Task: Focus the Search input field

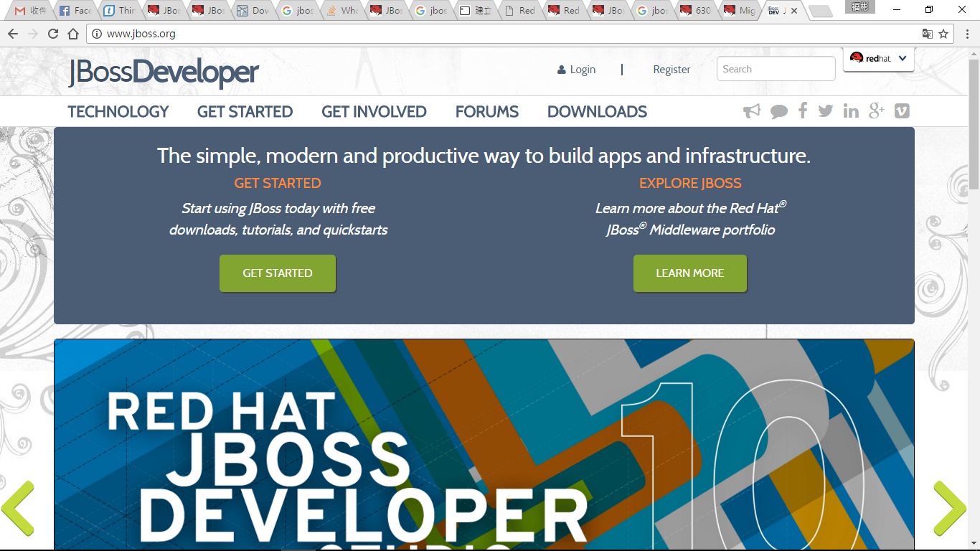Action: [776, 69]
